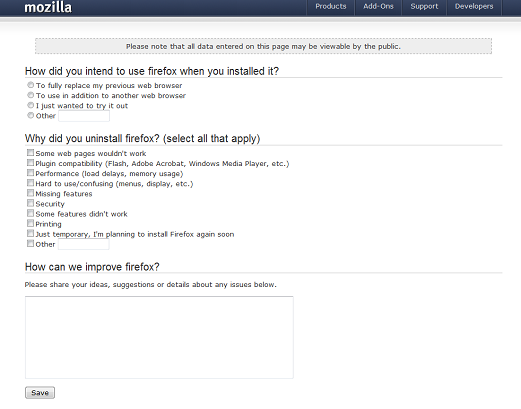521x409 pixels.
Task: Open the Support menu
Action: coord(424,7)
